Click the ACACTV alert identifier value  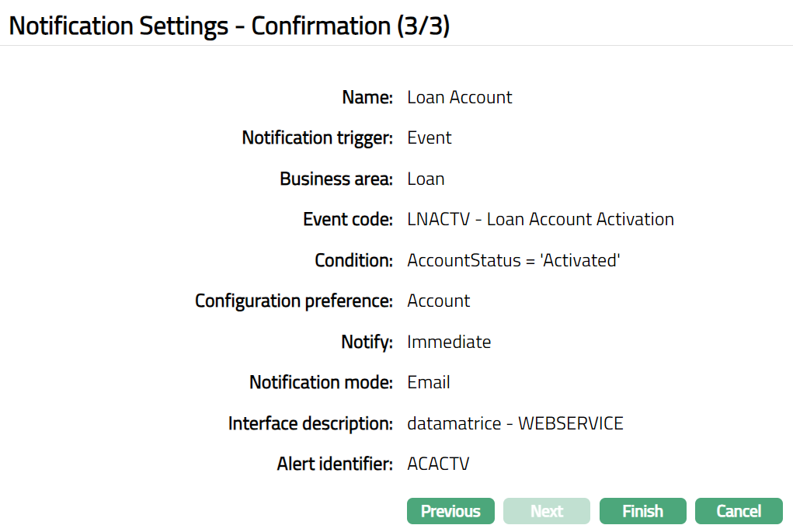(x=438, y=464)
